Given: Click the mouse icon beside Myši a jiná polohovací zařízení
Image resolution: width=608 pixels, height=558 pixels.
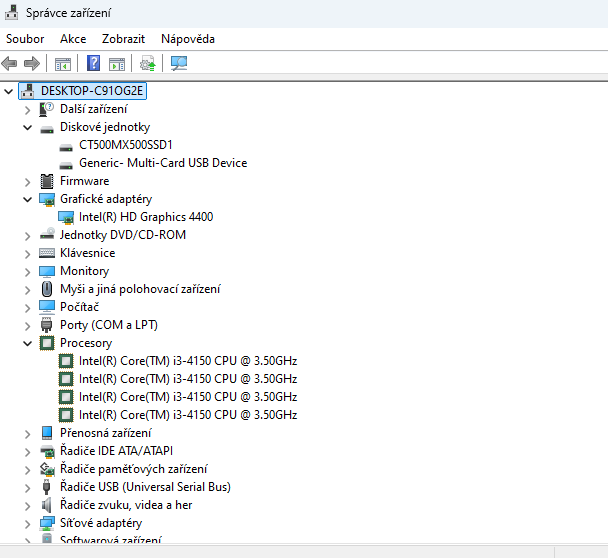Looking at the screenshot, I should point(47,289).
